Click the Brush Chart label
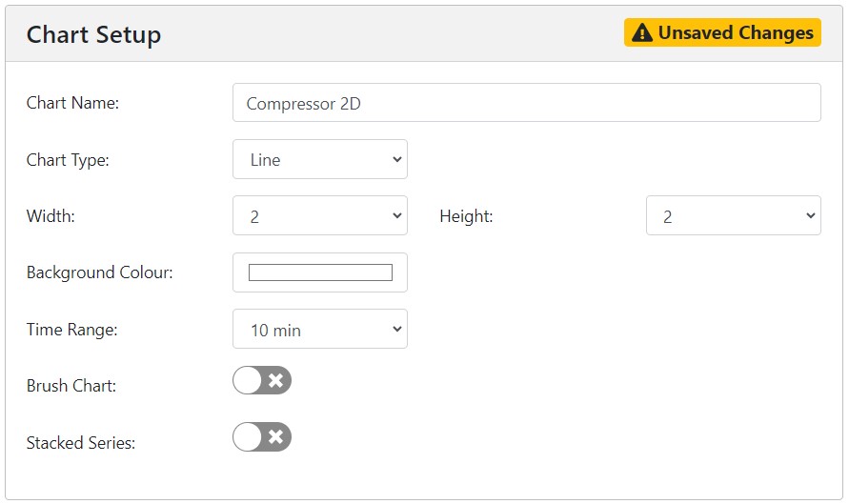 coord(71,386)
